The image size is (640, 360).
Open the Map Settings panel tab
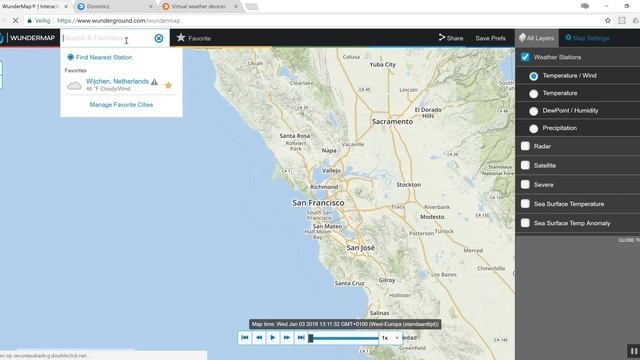click(x=587, y=38)
